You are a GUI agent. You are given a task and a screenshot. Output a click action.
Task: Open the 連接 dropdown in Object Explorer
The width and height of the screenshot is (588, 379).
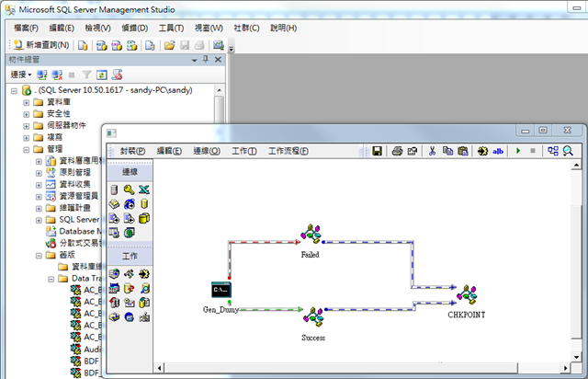click(x=21, y=75)
